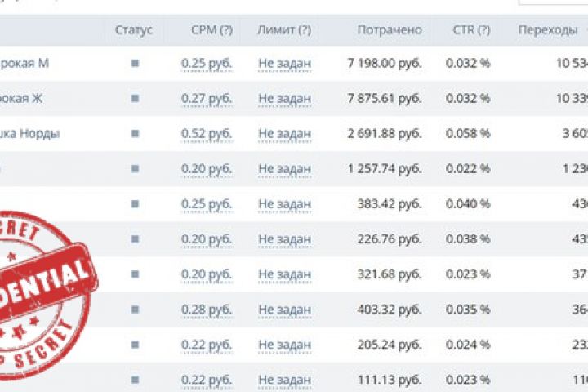The image size is (588, 392).
Task: Click status icon for the 111.13 руб. row
Action: [x=135, y=379]
